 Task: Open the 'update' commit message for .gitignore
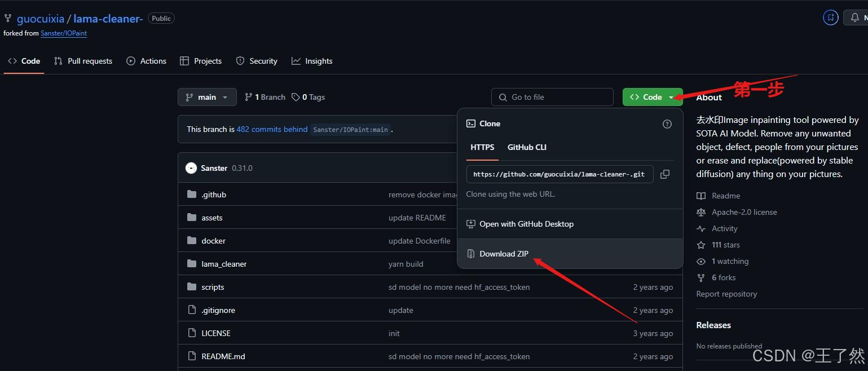pyautogui.click(x=401, y=310)
